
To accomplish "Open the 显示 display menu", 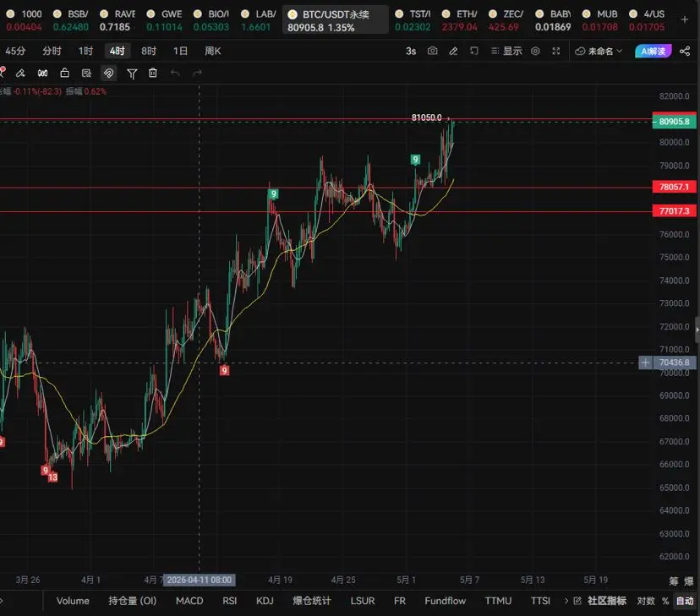I will pos(506,51).
